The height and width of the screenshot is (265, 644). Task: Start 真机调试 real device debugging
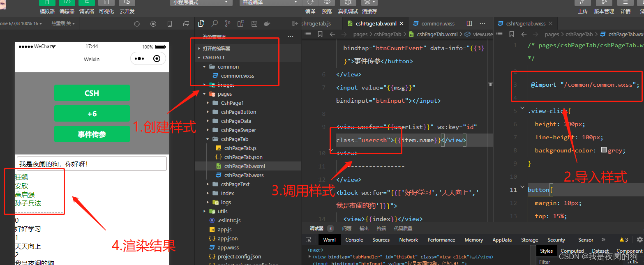[348, 7]
